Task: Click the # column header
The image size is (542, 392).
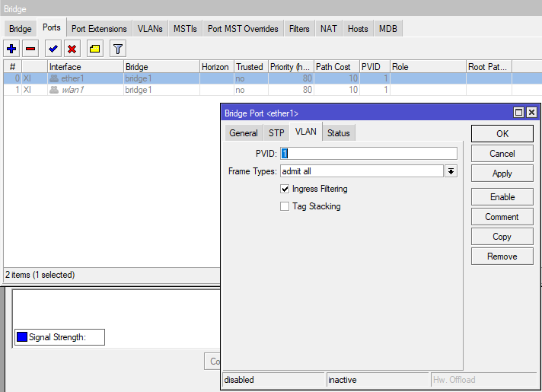Action: 13,67
